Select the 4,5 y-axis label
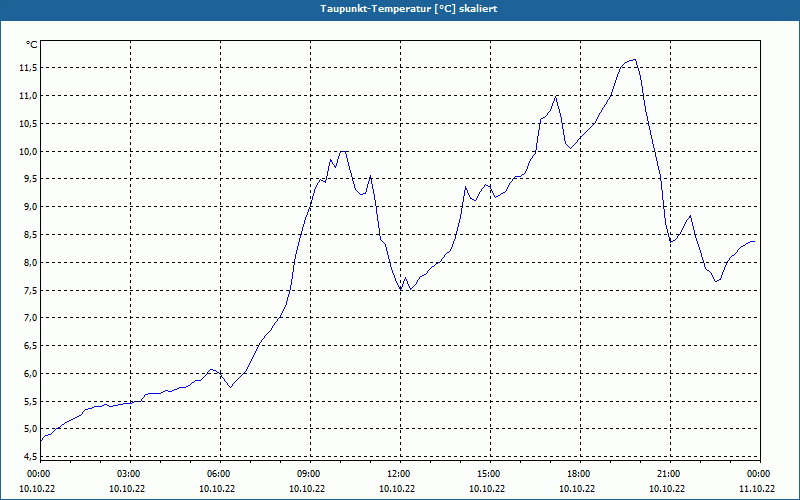 pos(30,457)
